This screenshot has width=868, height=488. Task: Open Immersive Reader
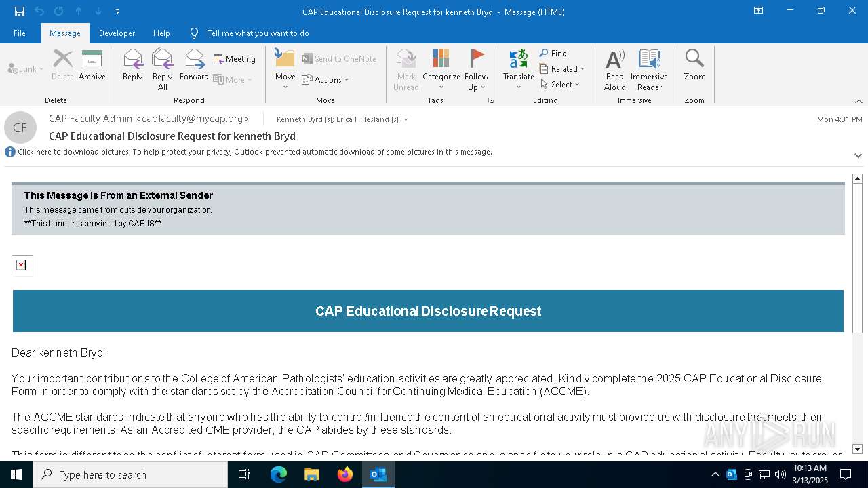[x=650, y=70]
